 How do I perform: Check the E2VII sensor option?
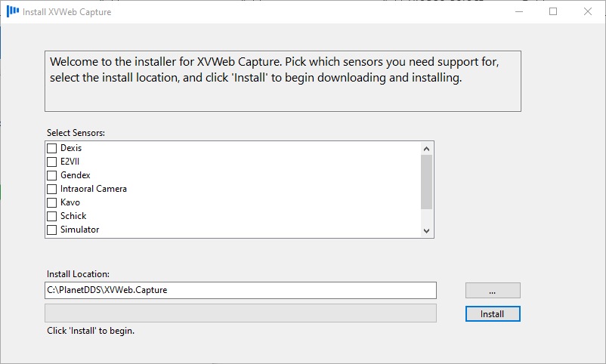[x=52, y=162]
